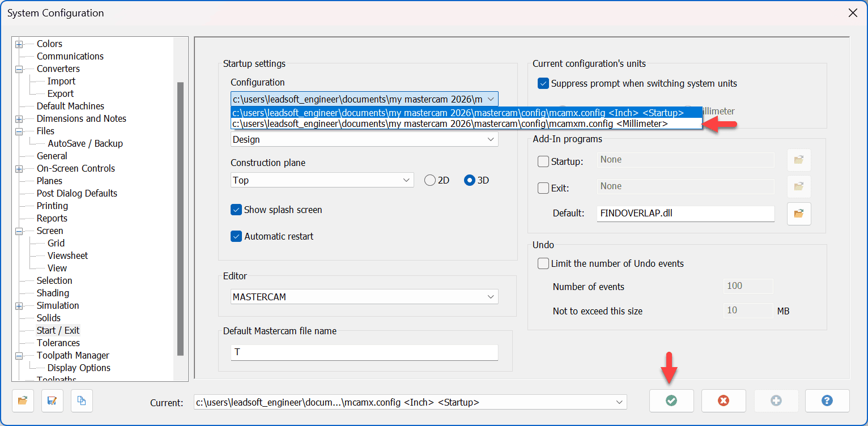This screenshot has width=868, height=426.
Task: Collapse the Files tree node
Action: click(x=19, y=131)
